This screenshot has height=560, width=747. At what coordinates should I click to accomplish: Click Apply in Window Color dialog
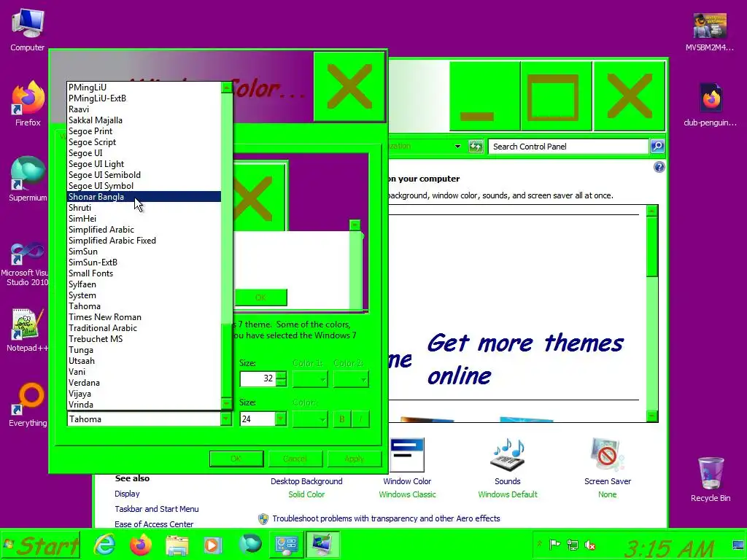click(x=355, y=459)
